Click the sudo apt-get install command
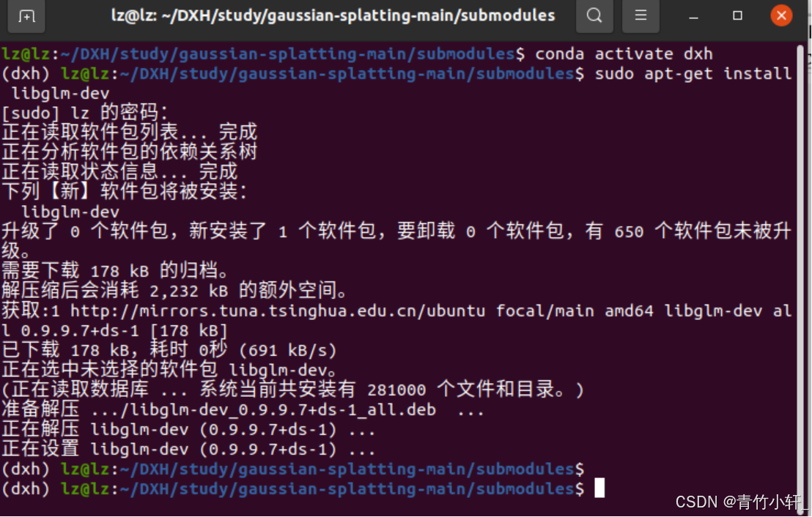Screen dimensions: 812x517 692,73
